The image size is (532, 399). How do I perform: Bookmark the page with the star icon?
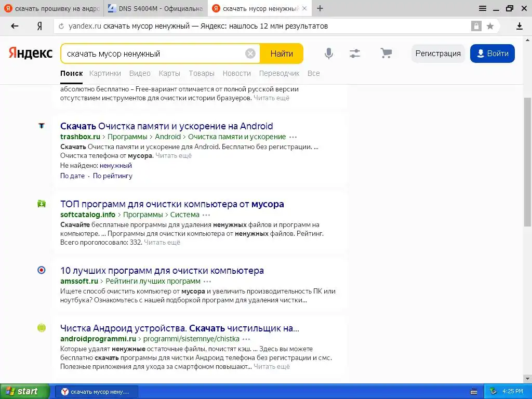[490, 26]
